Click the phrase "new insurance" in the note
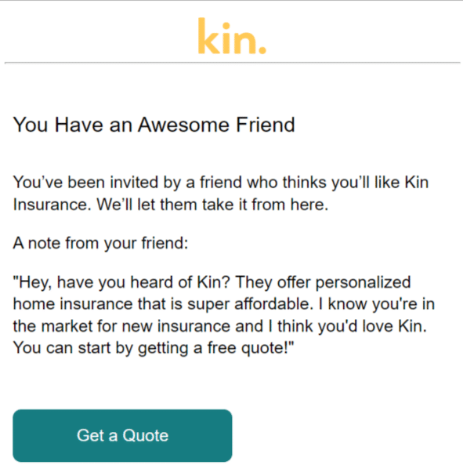The width and height of the screenshot is (463, 476). tap(193, 326)
